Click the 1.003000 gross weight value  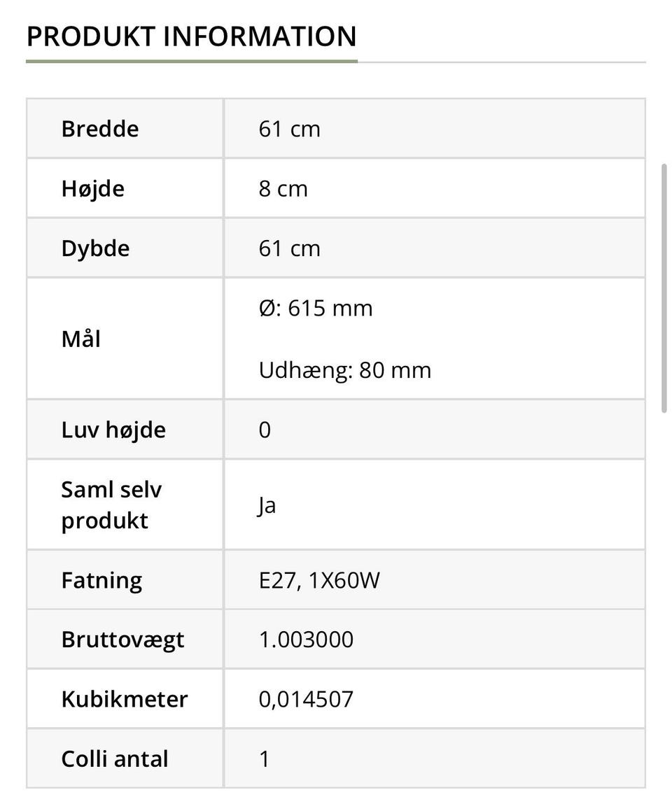click(306, 640)
